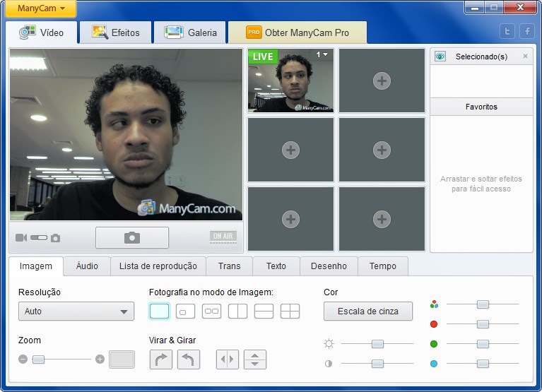Image resolution: width=542 pixels, height=392 pixels.
Task: Click the zoom out minus icon
Action: pyautogui.click(x=23, y=360)
